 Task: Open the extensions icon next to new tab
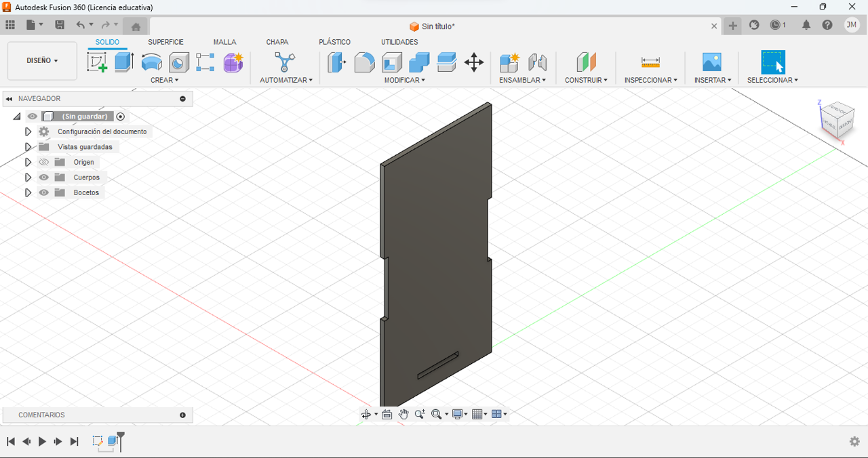754,25
